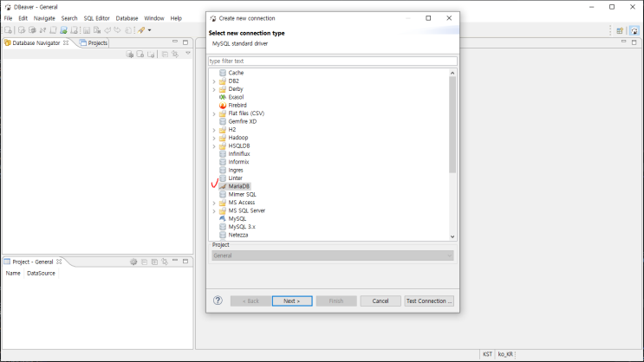Click Database Navigator's new folder icon
The height and width of the screenshot is (362, 644).
coord(140,55)
